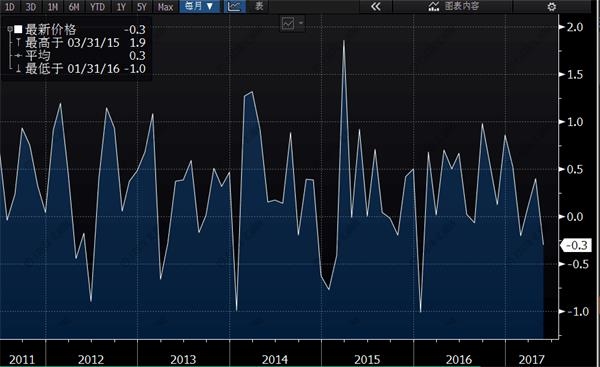Select the 最新价格 legend label
The width and height of the screenshot is (600, 367).
51,29
